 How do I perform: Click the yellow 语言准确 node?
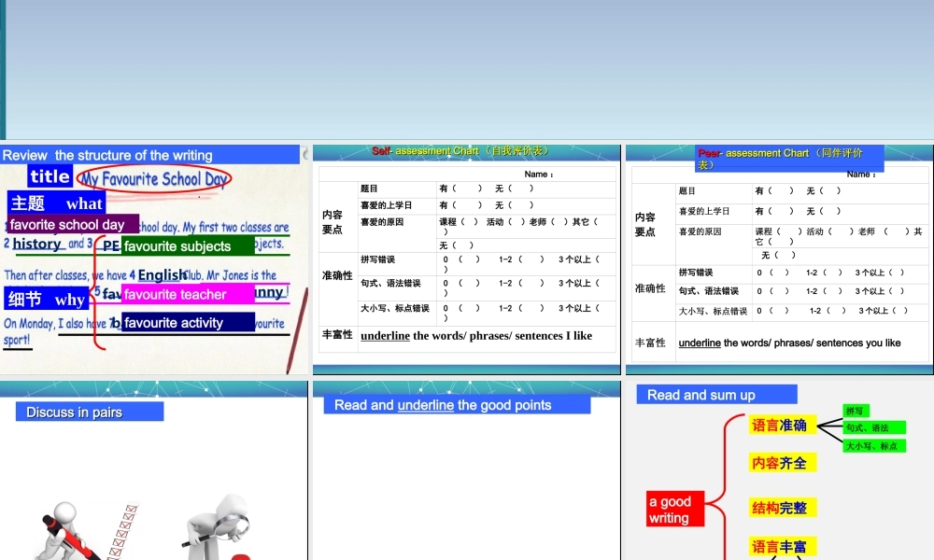point(782,427)
